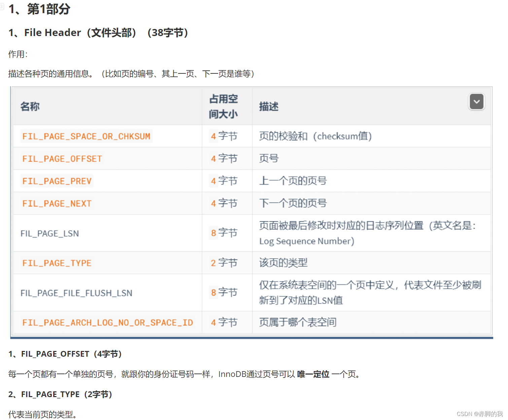Screen dimensions: 508x420
Task: Click the 名称 column header
Action: click(108, 106)
